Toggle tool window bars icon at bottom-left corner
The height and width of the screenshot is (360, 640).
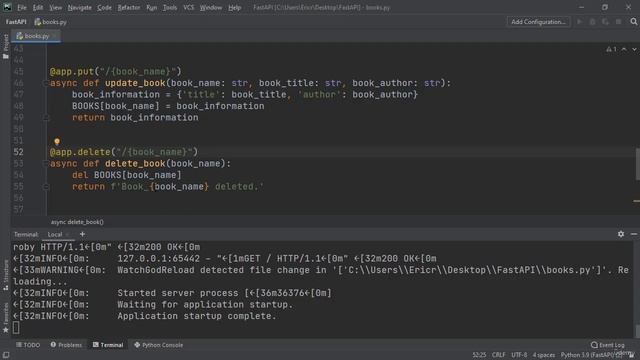(x=6, y=355)
